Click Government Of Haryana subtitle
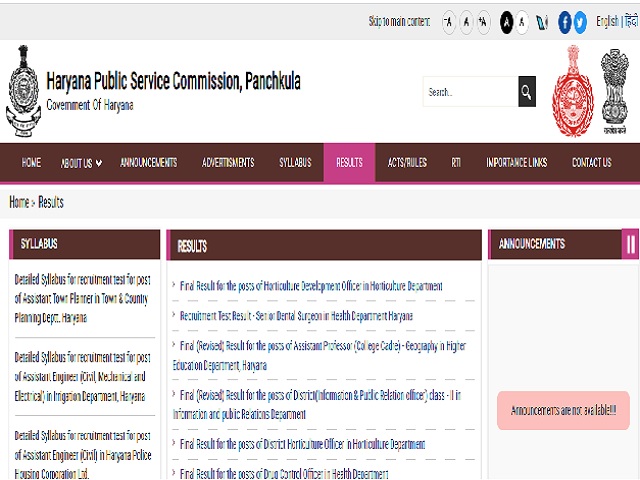Screen dimensions: 640x480 tap(90, 105)
